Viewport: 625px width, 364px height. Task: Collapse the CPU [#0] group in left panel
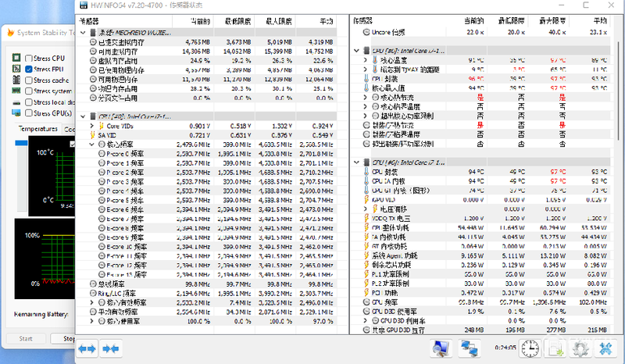[83, 116]
